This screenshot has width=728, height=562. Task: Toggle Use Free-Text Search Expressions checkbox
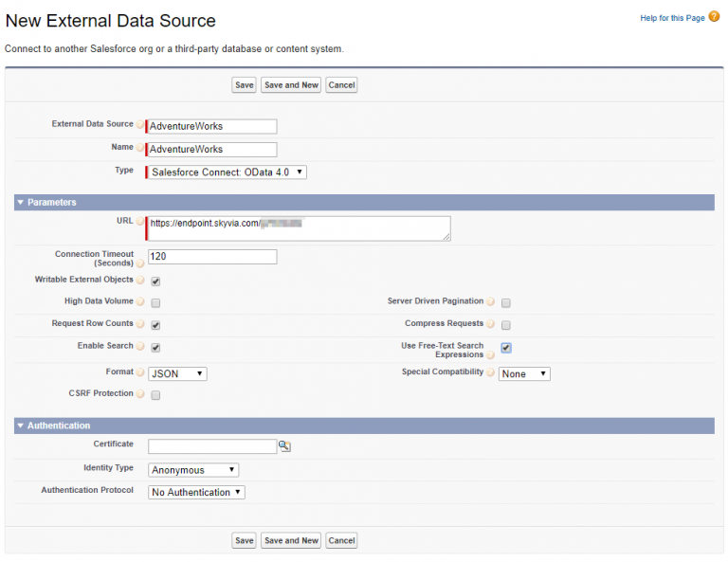point(506,348)
